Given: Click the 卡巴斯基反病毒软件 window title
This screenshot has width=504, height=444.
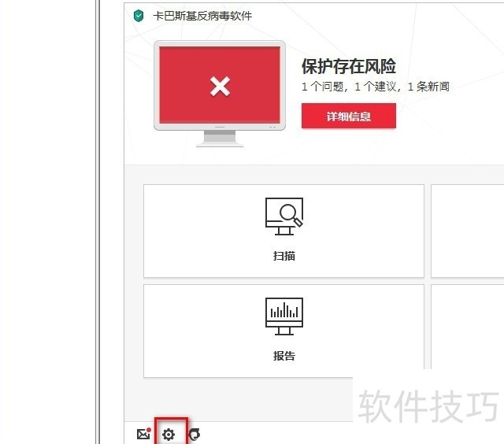Looking at the screenshot, I should click(202, 16).
